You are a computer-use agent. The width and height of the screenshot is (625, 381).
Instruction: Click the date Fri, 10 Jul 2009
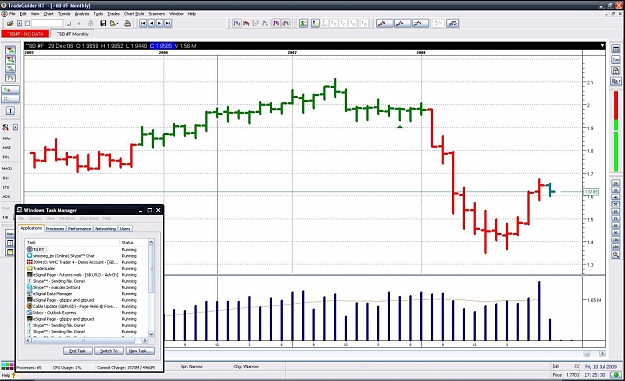tap(601, 366)
